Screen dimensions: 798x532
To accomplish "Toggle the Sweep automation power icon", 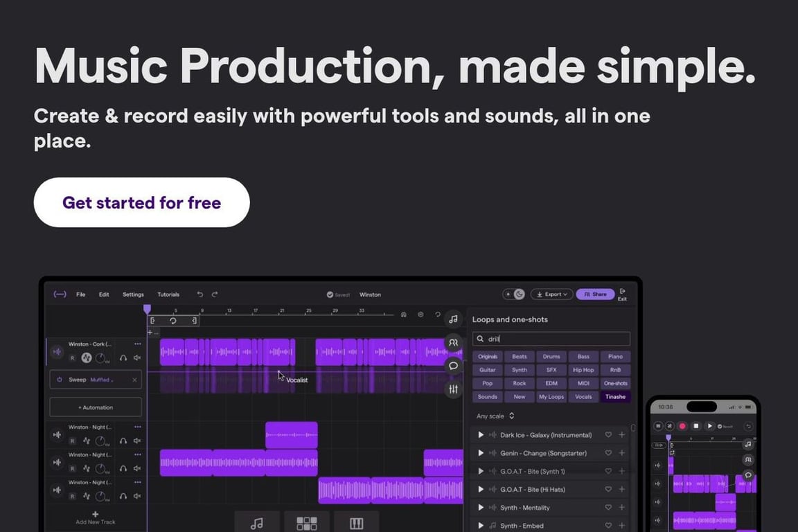I will coord(60,380).
